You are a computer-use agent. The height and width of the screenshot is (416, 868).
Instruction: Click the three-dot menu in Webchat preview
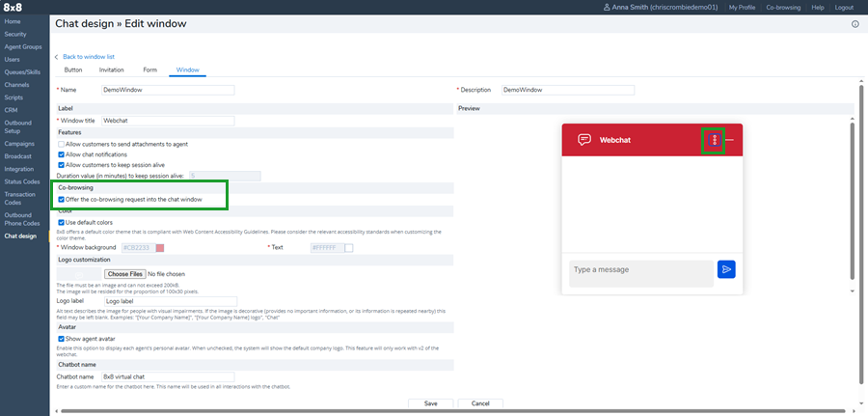[714, 140]
